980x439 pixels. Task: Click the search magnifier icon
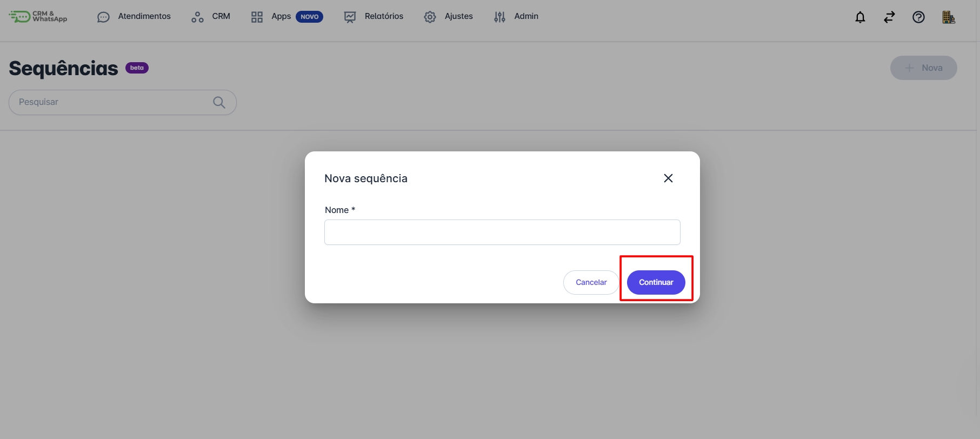(x=219, y=102)
